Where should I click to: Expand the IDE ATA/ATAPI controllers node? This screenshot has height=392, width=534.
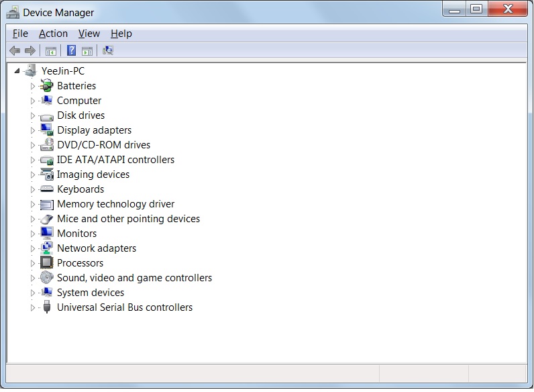33,160
